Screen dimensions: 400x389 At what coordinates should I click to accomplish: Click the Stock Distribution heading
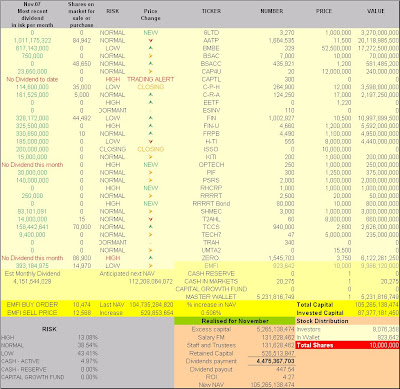click(322, 321)
